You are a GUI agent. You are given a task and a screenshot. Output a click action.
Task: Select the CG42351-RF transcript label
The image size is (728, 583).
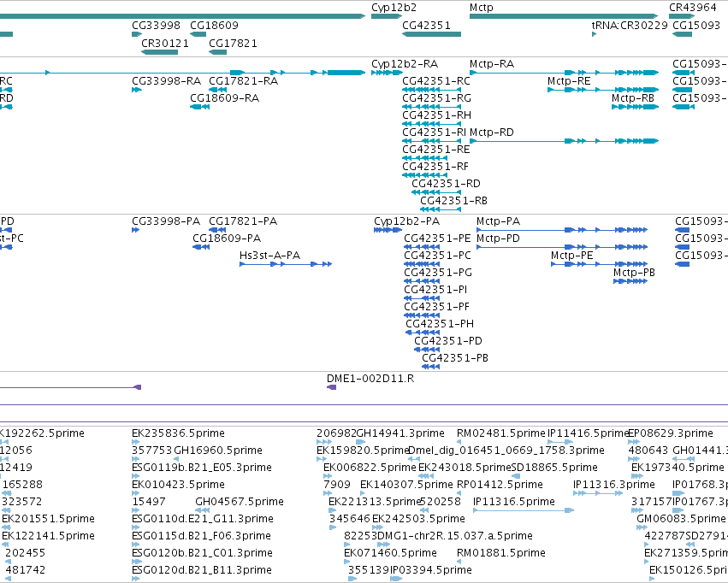coord(435,167)
